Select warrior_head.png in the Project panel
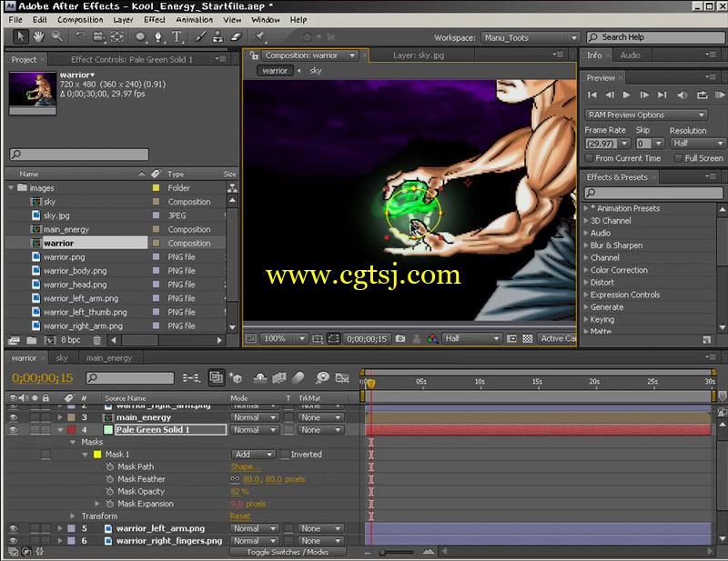The width and height of the screenshot is (728, 561). (75, 285)
